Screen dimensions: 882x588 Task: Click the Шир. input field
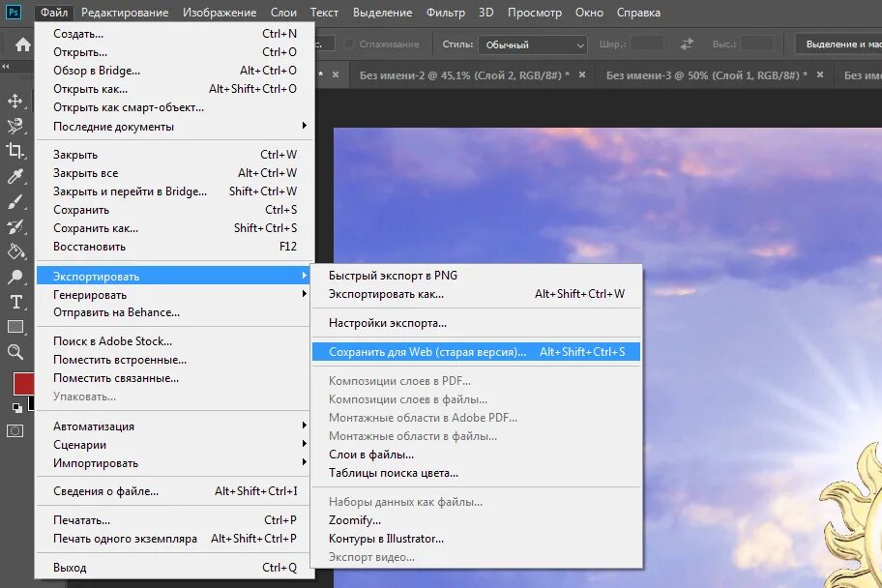646,44
